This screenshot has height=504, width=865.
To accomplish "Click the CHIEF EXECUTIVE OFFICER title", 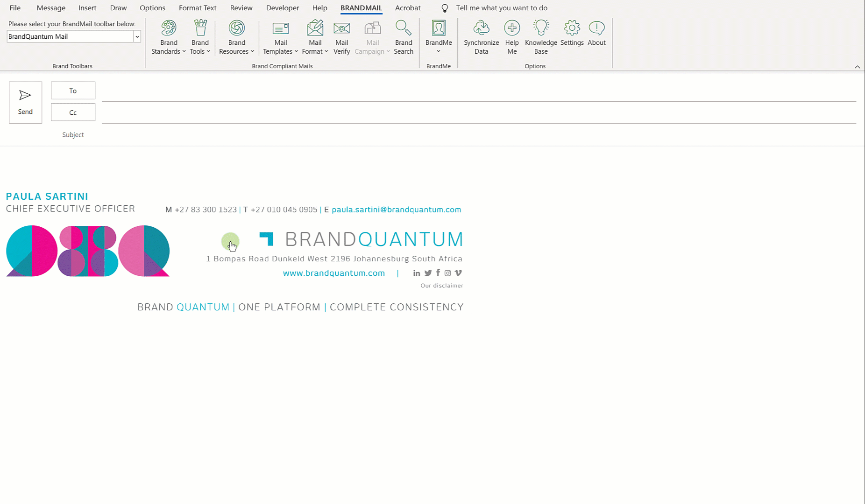I will pos(71,209).
